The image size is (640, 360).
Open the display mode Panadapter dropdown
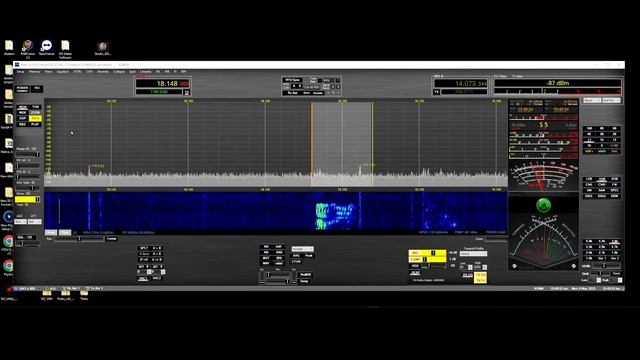click(x=302, y=249)
